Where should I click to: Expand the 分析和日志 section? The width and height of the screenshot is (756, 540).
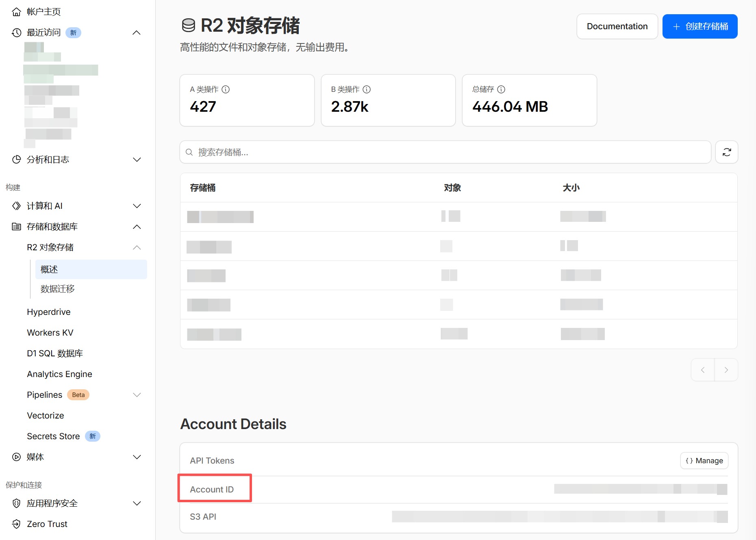(x=137, y=160)
